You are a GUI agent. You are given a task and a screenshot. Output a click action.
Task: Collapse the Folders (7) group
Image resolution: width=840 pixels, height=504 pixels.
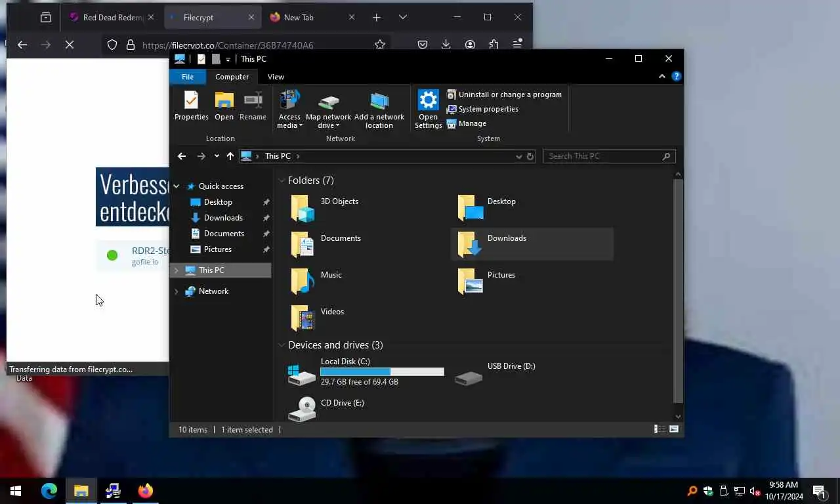282,180
